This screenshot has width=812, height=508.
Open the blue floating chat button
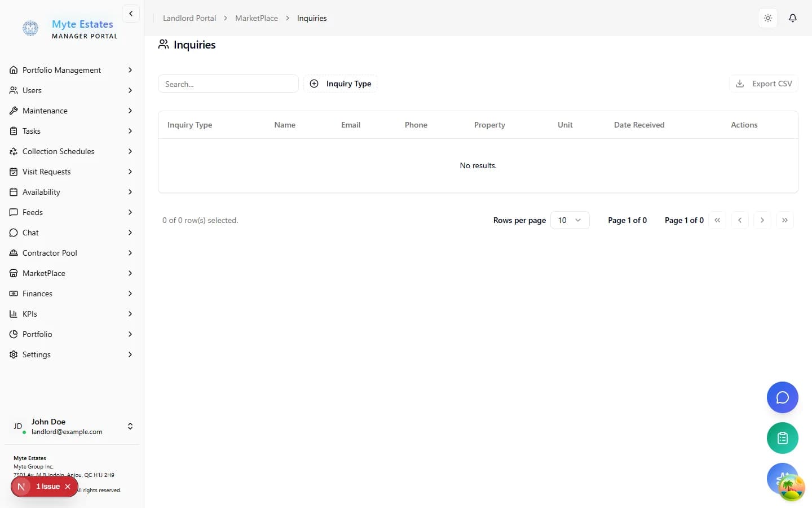(x=783, y=397)
